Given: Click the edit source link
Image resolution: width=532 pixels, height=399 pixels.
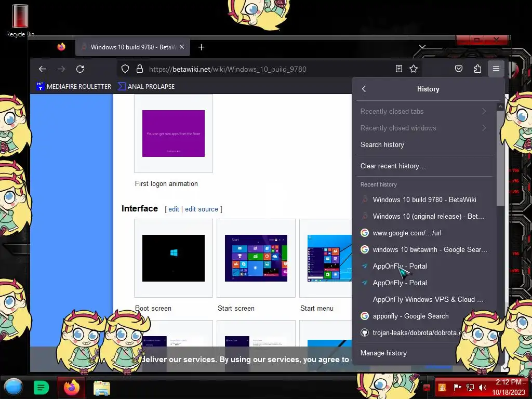Looking at the screenshot, I should 202,209.
